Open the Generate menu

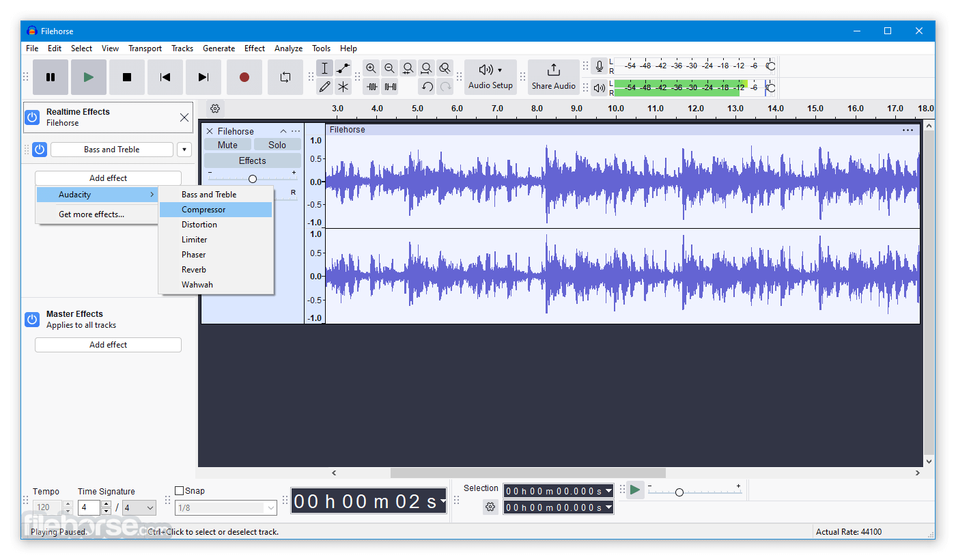click(x=219, y=48)
